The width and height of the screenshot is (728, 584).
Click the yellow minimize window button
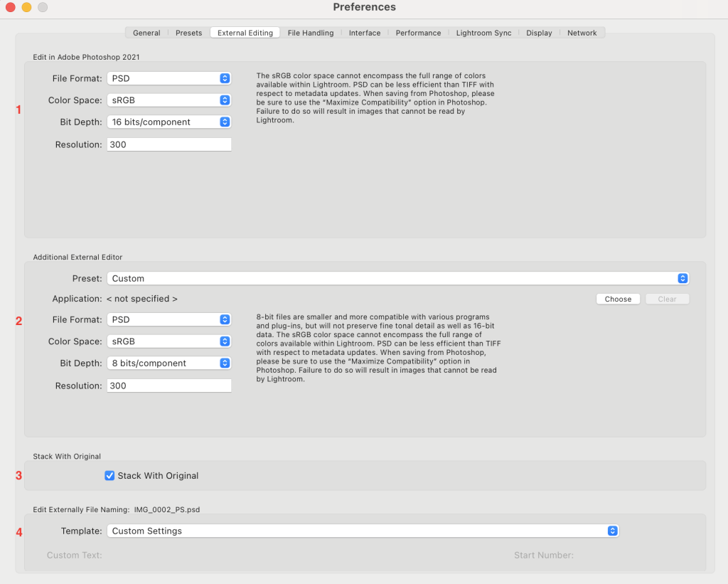tap(26, 7)
